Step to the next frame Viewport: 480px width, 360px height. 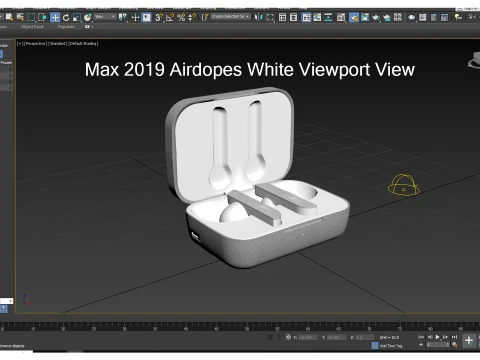point(445,337)
